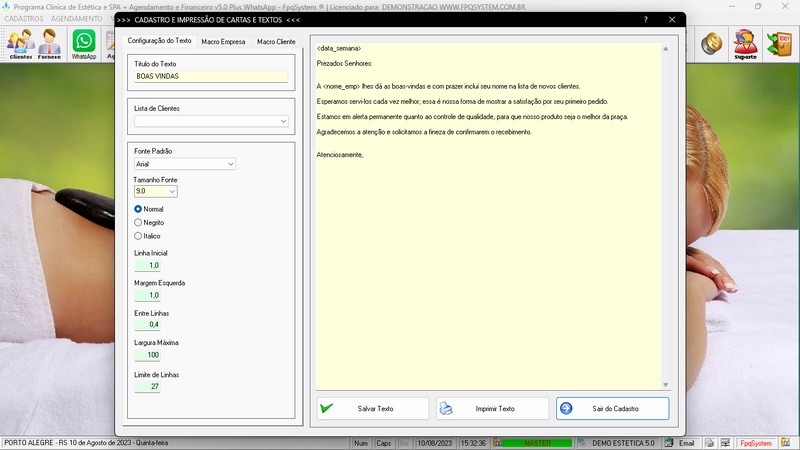Click the MASTER user status indicator

[x=537, y=443]
